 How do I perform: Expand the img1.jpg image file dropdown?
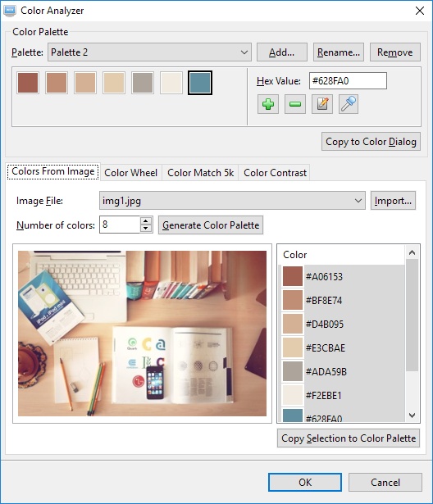pos(232,201)
